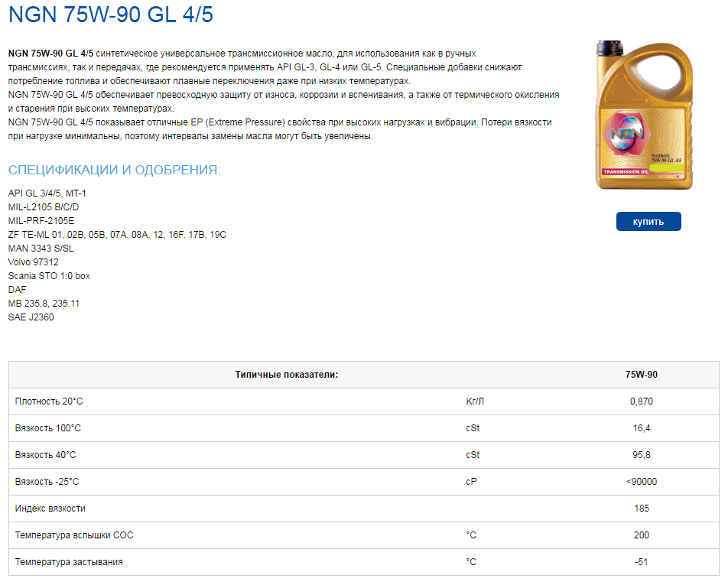Click the 'СПЕЦИФИКАЦИИ И ОДОБРЕНИЯ:' heading

pos(114,170)
